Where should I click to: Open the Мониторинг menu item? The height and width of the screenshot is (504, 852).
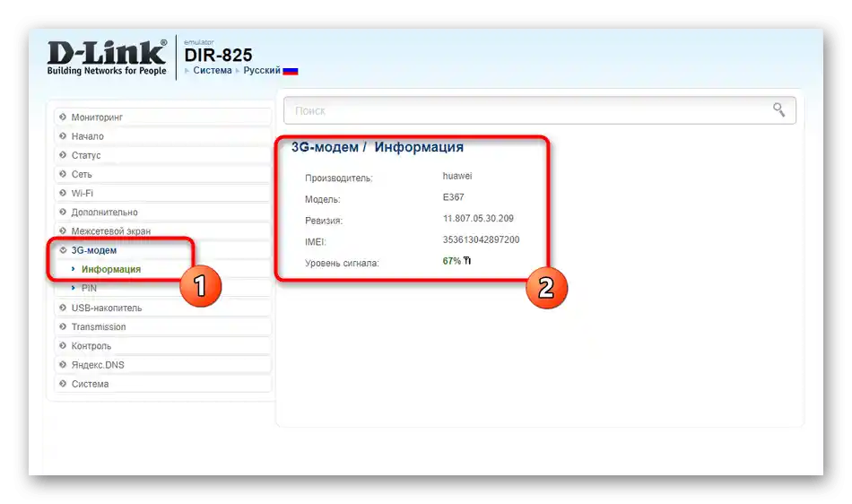[162, 117]
